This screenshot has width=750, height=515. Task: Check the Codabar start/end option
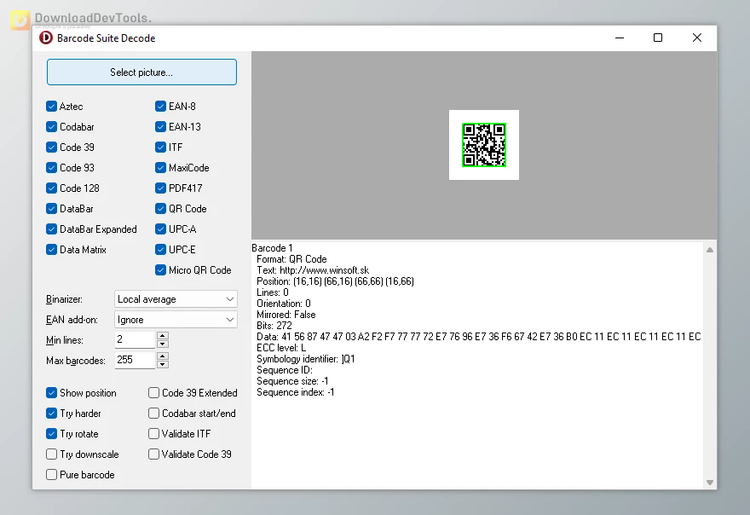[x=154, y=414]
